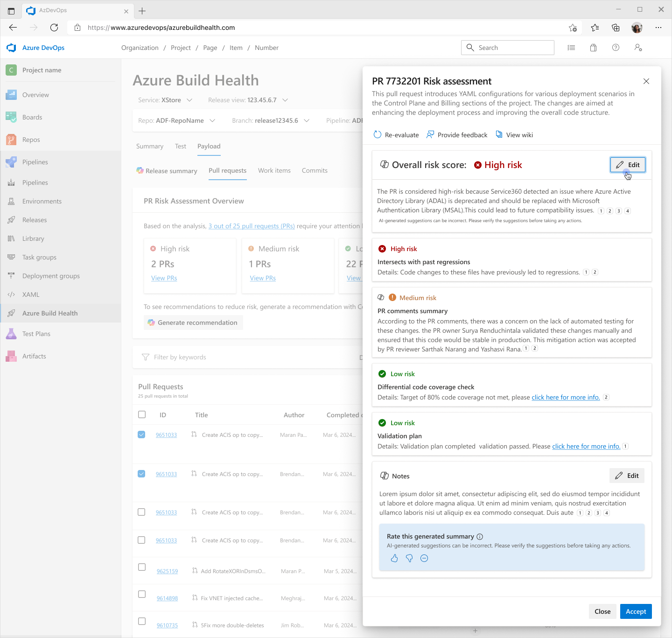Open pull request 9625159 link
The image size is (672, 638).
[167, 571]
